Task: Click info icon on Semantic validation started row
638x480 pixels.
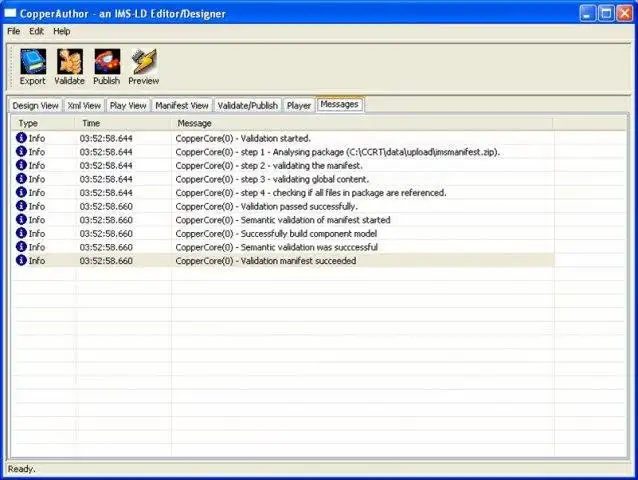Action: click(x=21, y=220)
